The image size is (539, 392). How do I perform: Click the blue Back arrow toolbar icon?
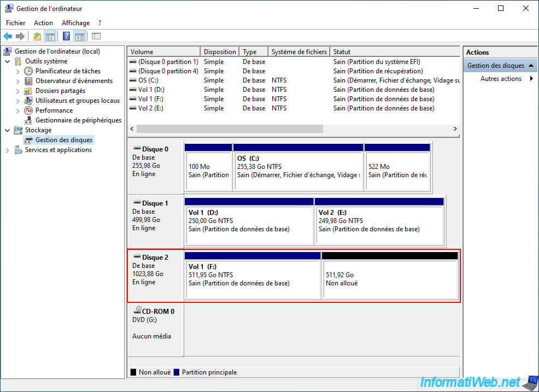8,37
